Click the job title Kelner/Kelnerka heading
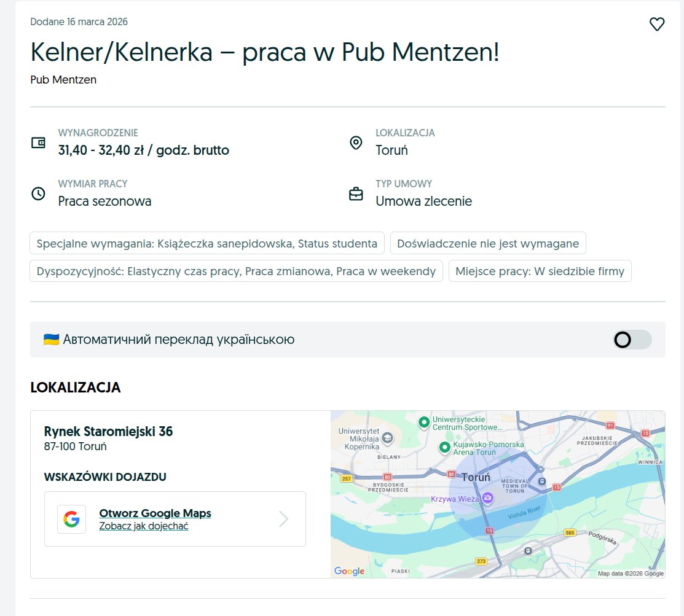Viewport: 684px width, 616px height. [x=264, y=52]
